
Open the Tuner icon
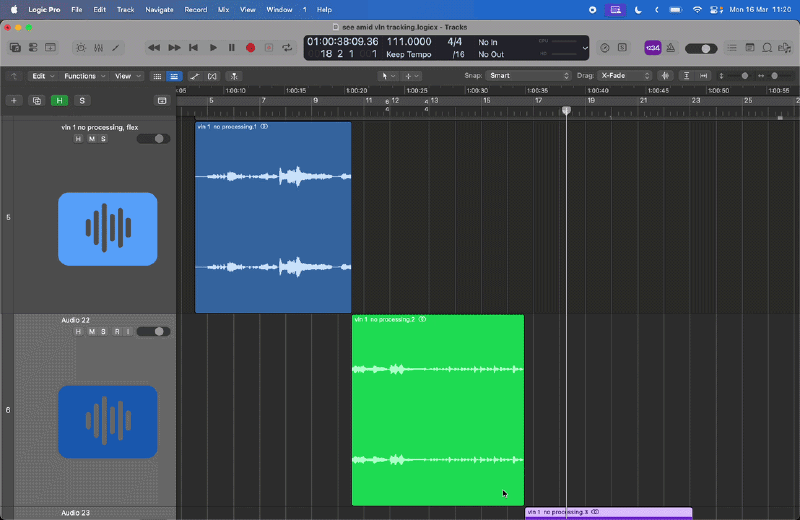[x=605, y=47]
